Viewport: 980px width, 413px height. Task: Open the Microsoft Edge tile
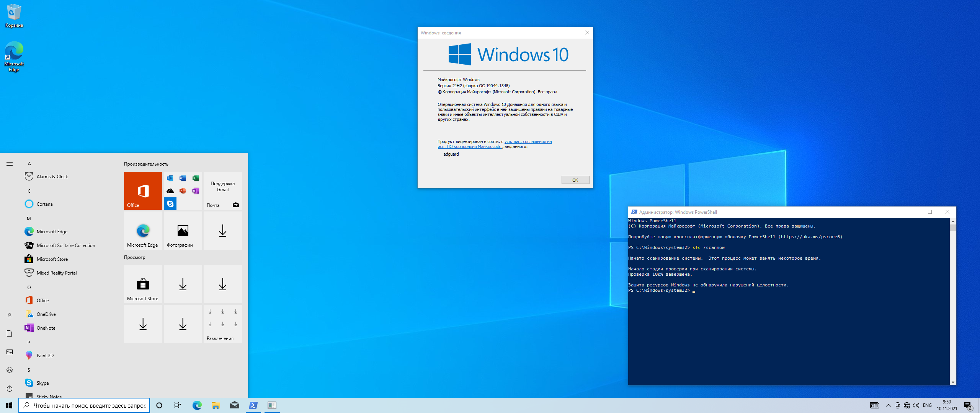pyautogui.click(x=143, y=231)
